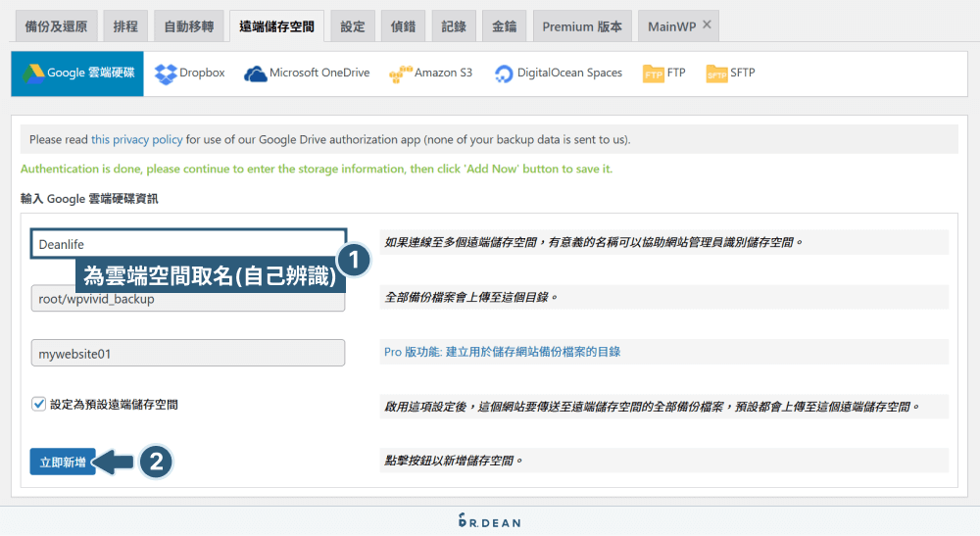Click the green 'Authentication is done' message
Viewport: 980px width, 536px height.
tap(317, 169)
